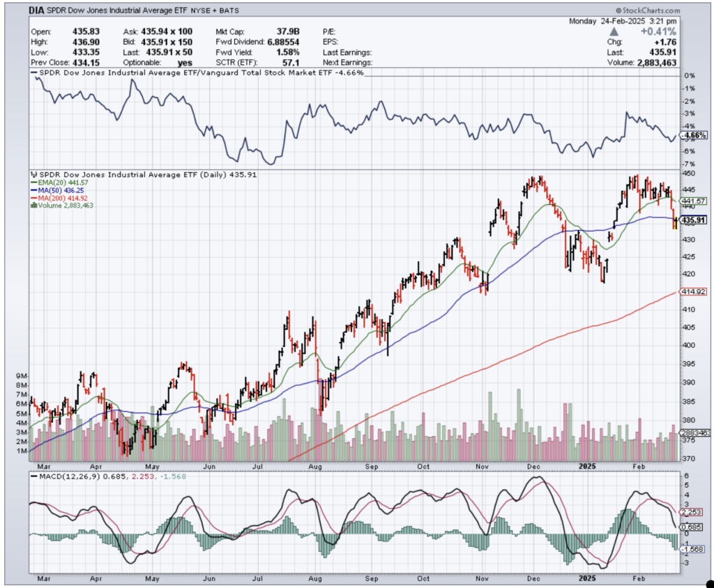Select the header Volume value 2,883,463
The height and width of the screenshot is (588, 714).
click(657, 63)
